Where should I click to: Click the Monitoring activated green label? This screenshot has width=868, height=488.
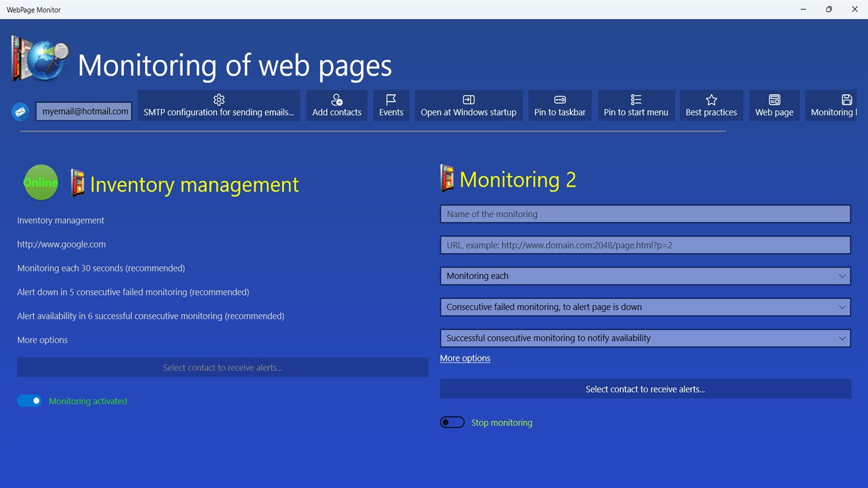coord(87,401)
